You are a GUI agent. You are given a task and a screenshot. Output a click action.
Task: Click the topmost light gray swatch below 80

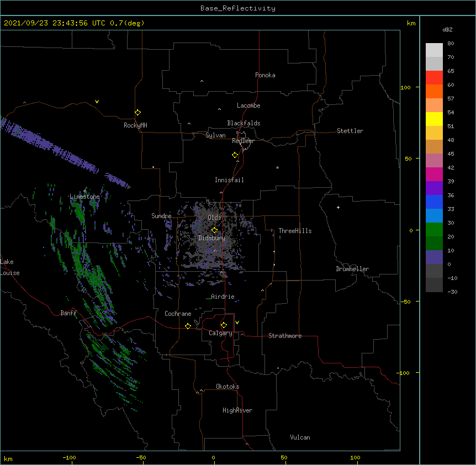click(x=434, y=50)
